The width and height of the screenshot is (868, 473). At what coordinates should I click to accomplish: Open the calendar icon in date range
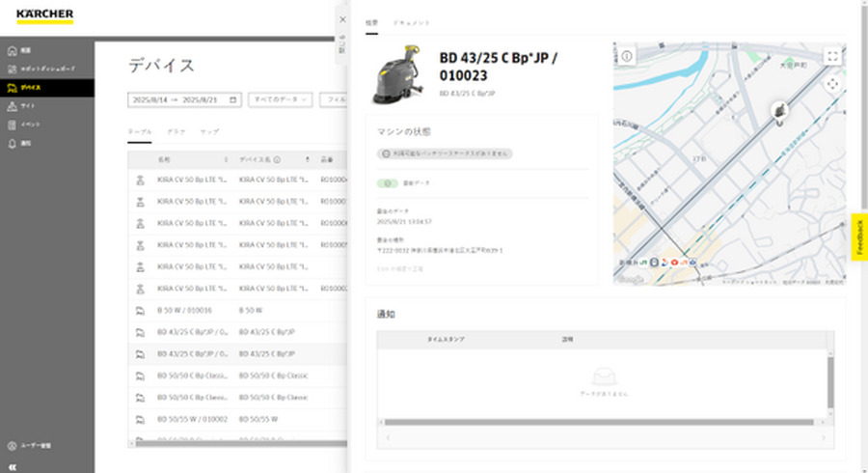coord(235,99)
